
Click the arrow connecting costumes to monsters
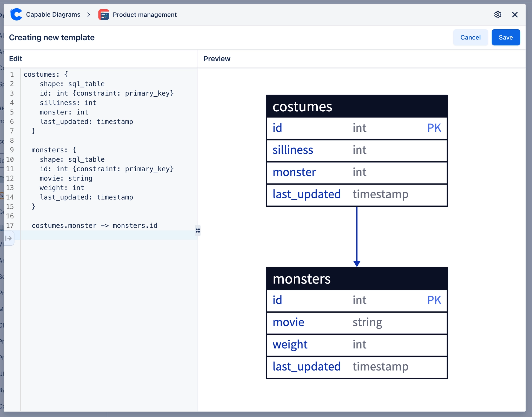[x=357, y=236]
